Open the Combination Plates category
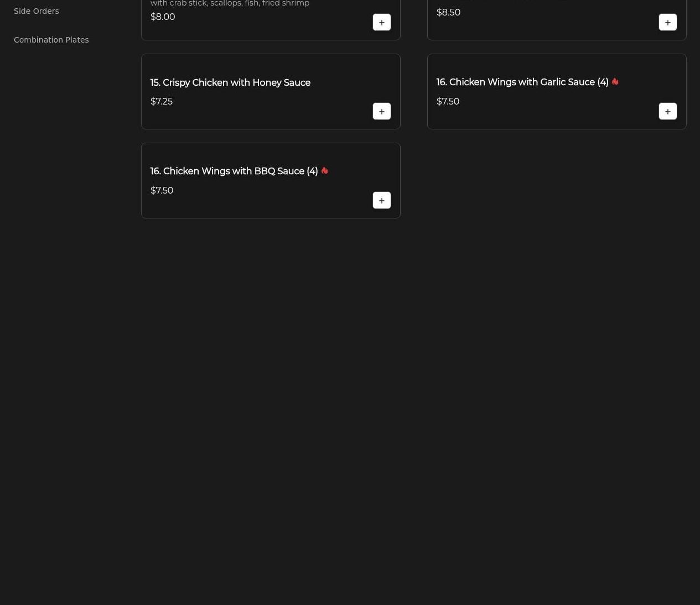This screenshot has width=700, height=605. click(51, 40)
